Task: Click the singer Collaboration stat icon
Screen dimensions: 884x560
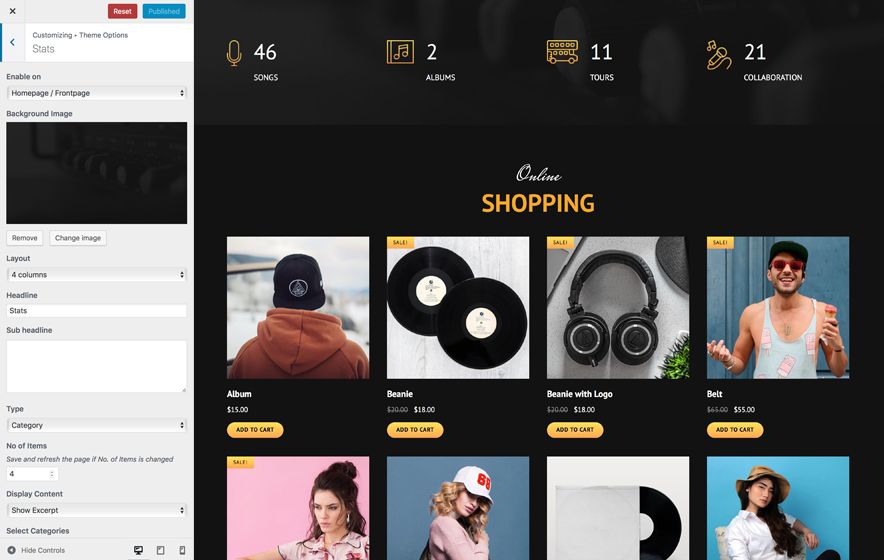Action: point(719,55)
